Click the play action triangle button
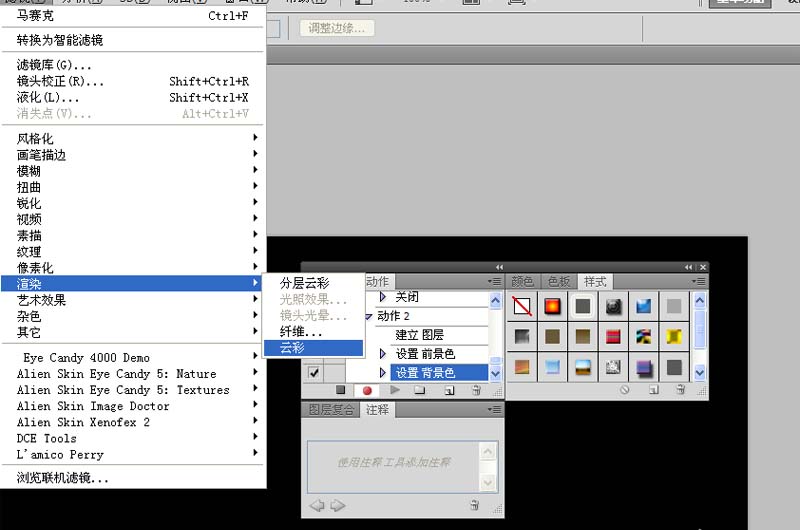The width and height of the screenshot is (800, 530). pyautogui.click(x=394, y=390)
